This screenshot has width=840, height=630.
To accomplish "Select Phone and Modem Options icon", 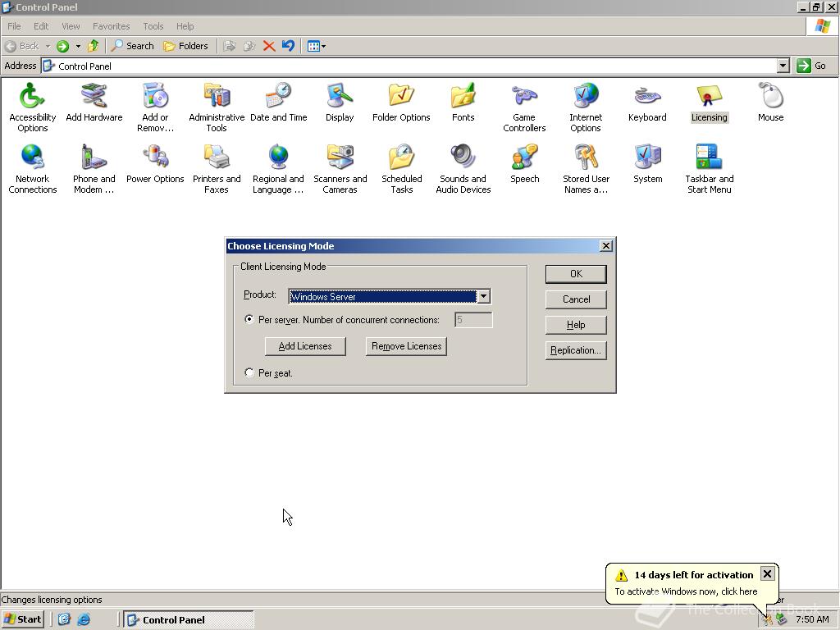I will click(x=94, y=168).
